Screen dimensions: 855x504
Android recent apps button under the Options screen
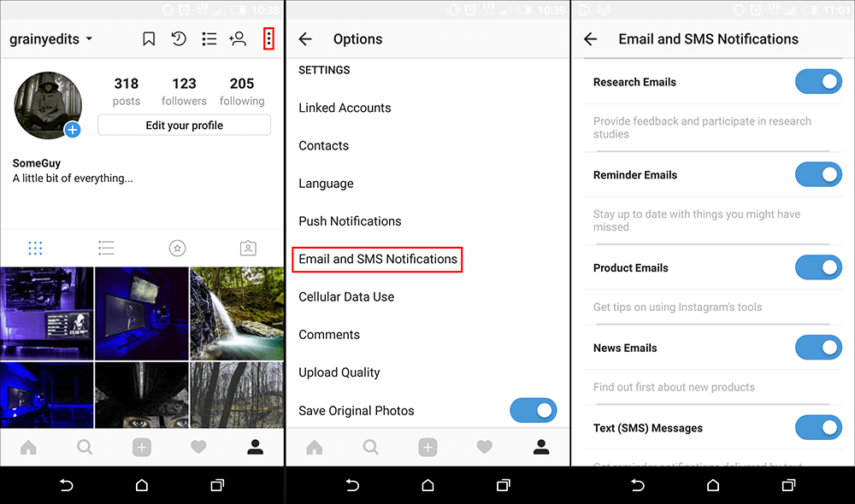click(x=504, y=485)
